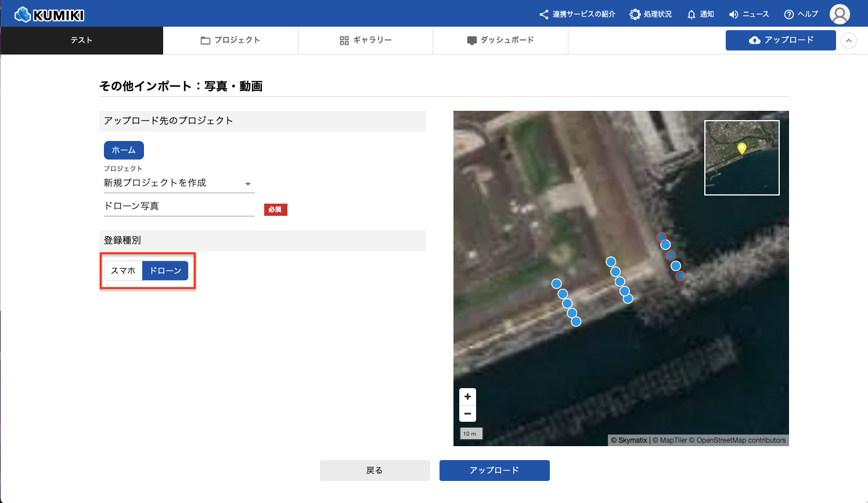Click the ホーム project button

click(124, 150)
